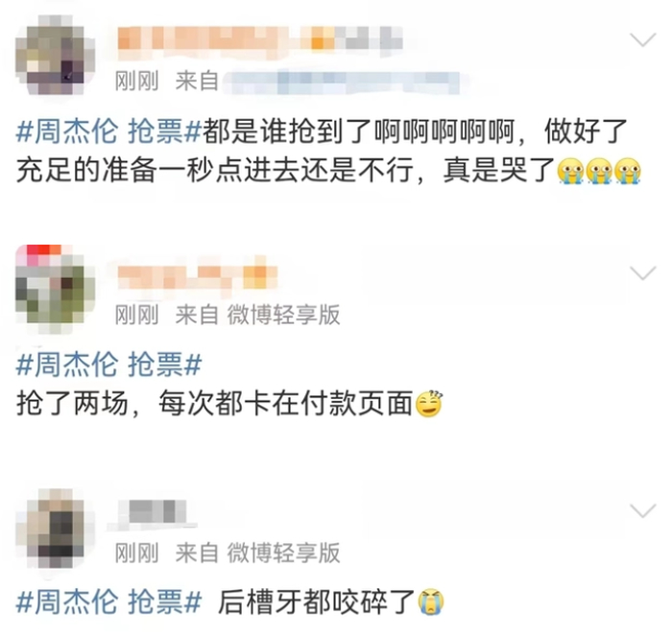Open #周杰伦 抢票# hashtag in the third post
Viewport: 672px width, 636px height.
(x=108, y=601)
